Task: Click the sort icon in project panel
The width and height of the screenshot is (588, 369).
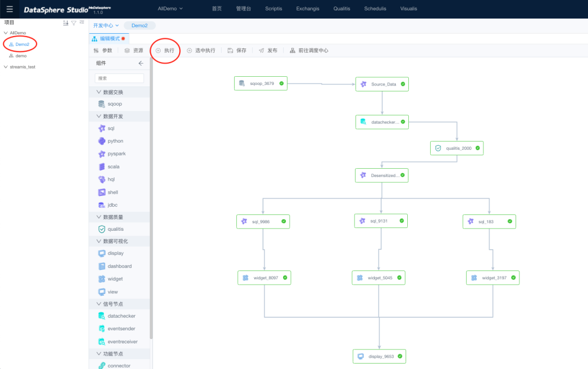Action: [x=65, y=23]
